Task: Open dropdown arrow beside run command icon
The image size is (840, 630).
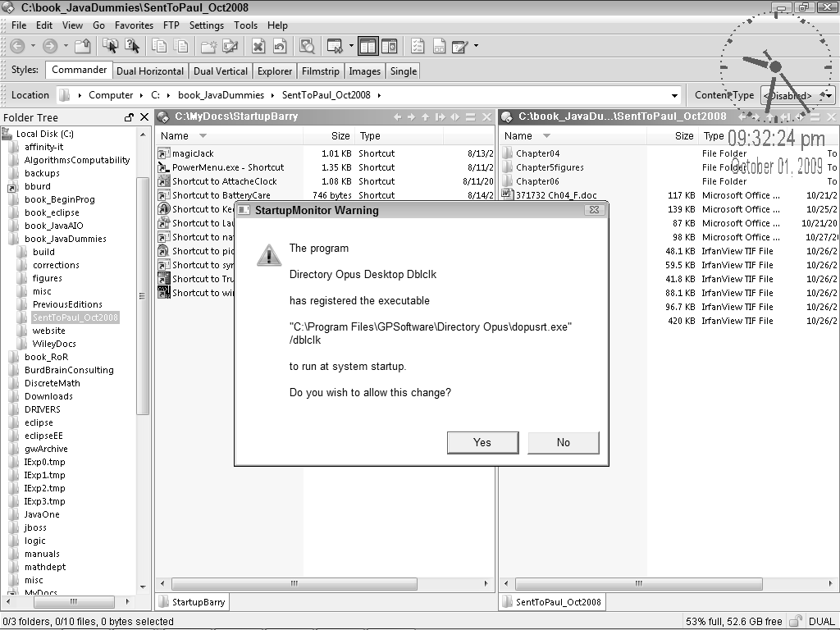Action: (351, 46)
